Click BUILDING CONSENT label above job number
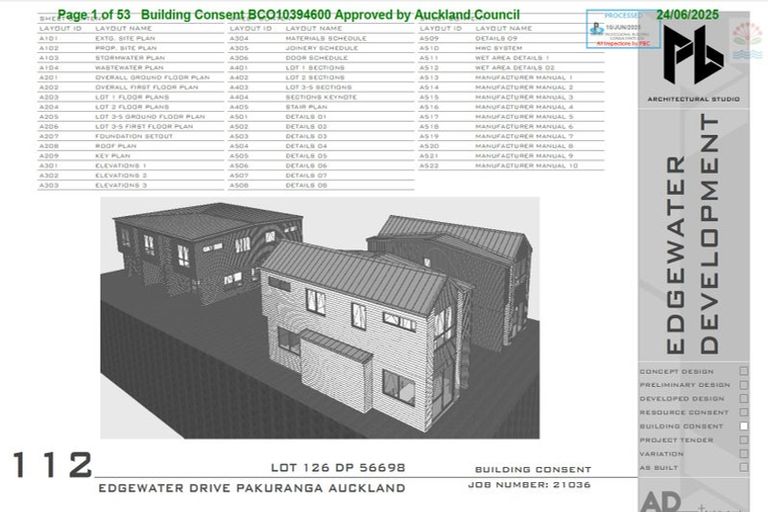The height and width of the screenshot is (512, 768). point(533,469)
